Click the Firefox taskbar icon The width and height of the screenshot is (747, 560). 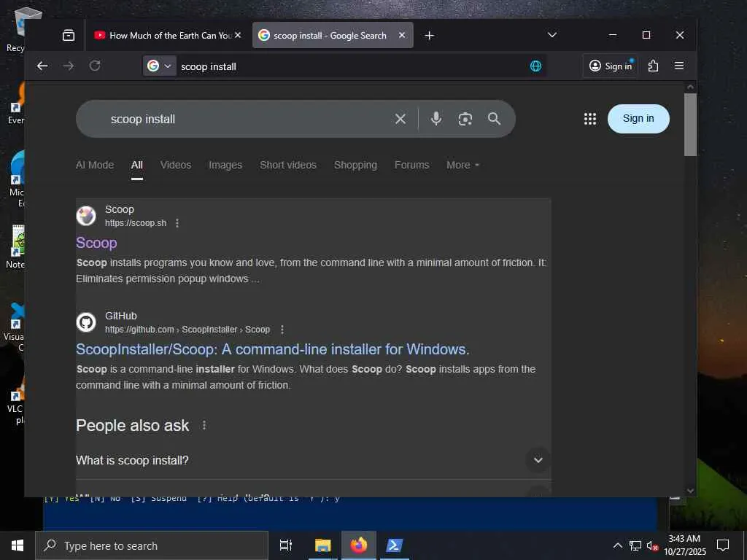pyautogui.click(x=359, y=545)
